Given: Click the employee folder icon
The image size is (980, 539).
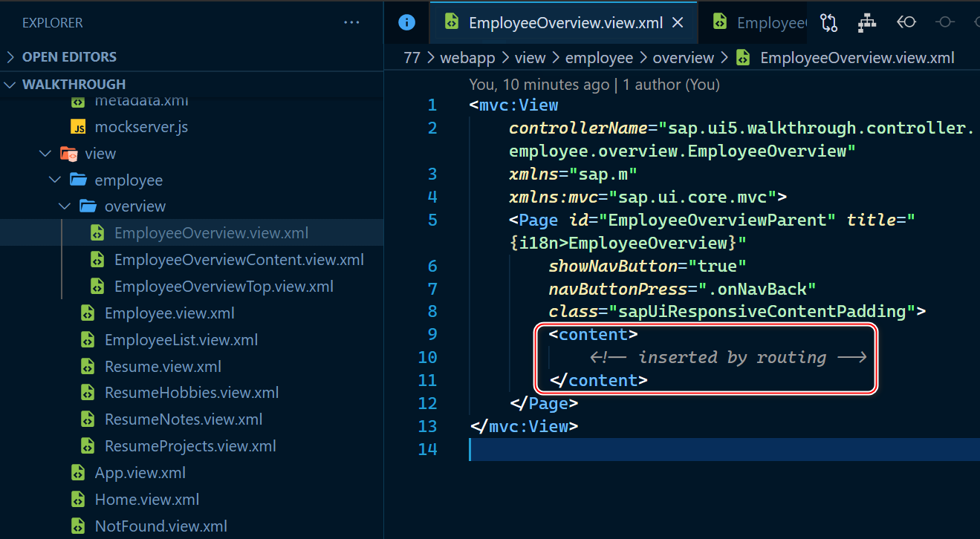Looking at the screenshot, I should point(78,180).
